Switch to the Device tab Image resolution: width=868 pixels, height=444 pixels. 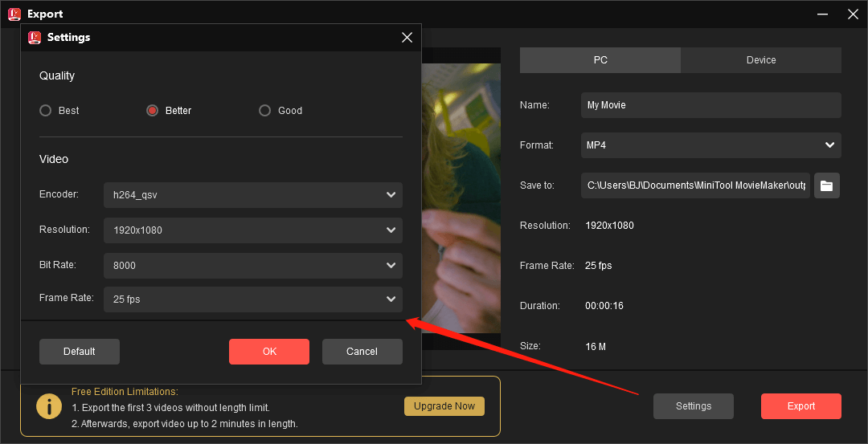click(760, 60)
